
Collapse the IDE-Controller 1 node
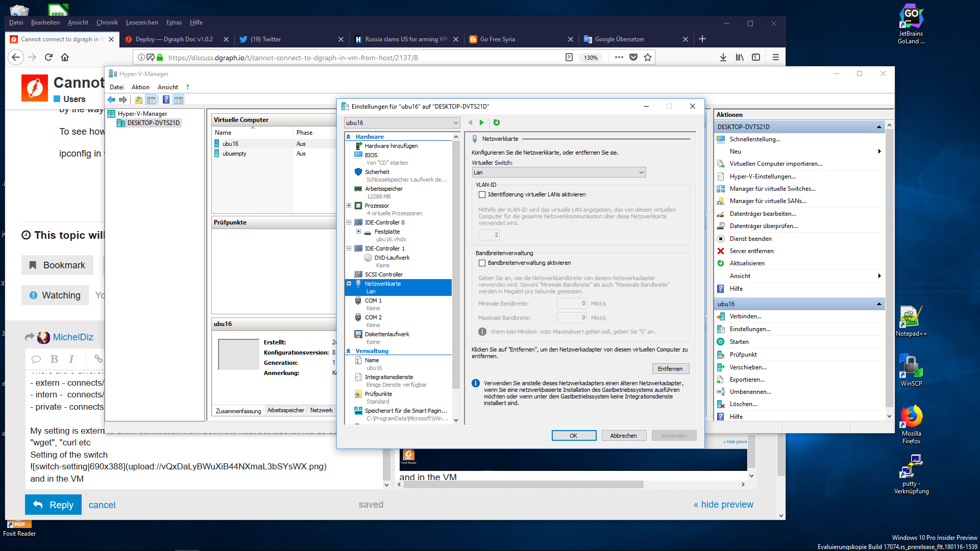pos(349,248)
